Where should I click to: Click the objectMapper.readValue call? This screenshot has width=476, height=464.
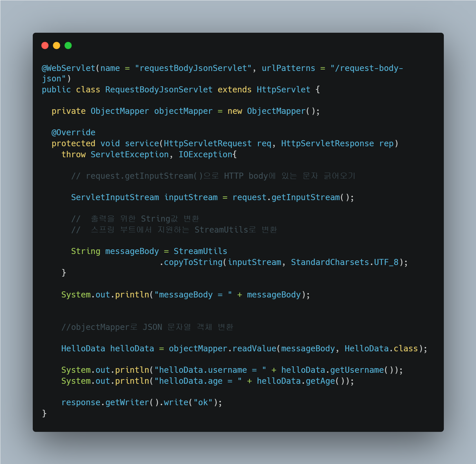[x=223, y=348]
